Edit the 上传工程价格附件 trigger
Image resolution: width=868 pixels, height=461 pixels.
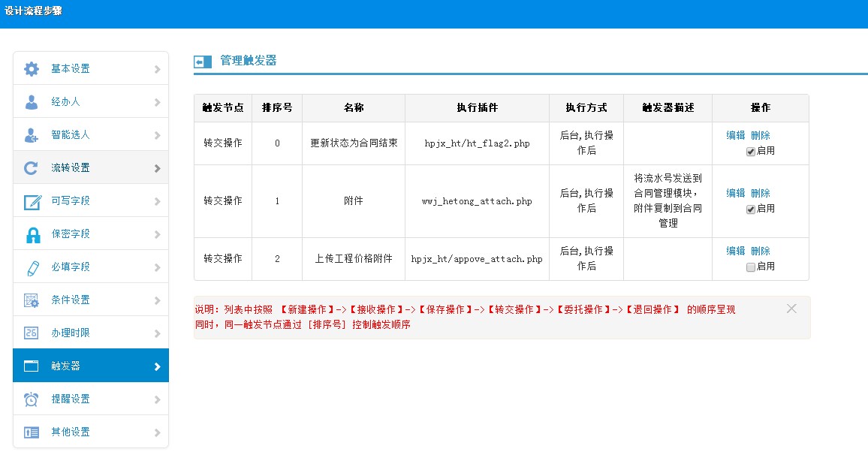click(x=736, y=251)
